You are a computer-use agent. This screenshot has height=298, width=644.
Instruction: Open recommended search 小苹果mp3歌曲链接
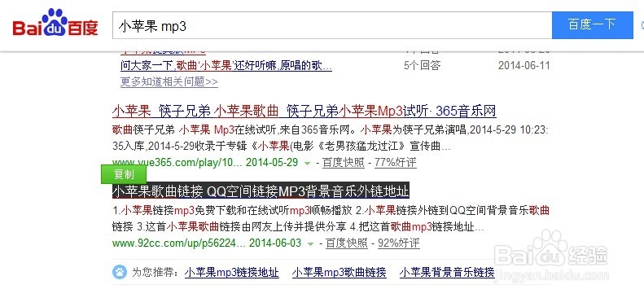pos(340,272)
